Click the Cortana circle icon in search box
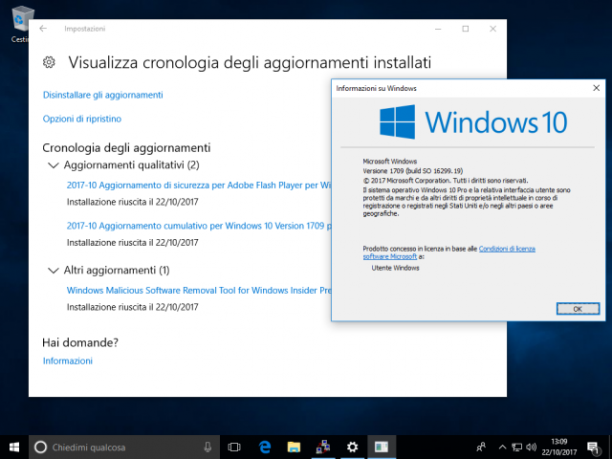This screenshot has width=612, height=459. tap(41, 447)
